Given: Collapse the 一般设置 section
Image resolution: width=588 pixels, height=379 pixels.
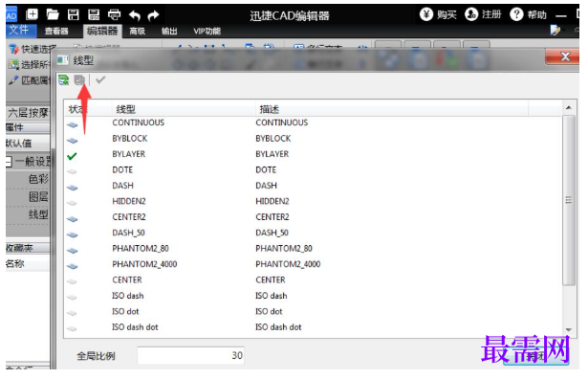Looking at the screenshot, I should (9, 162).
